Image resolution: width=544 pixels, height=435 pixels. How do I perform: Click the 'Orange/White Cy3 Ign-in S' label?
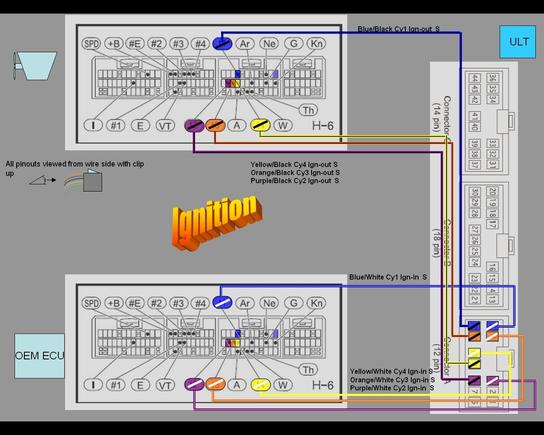click(x=392, y=380)
